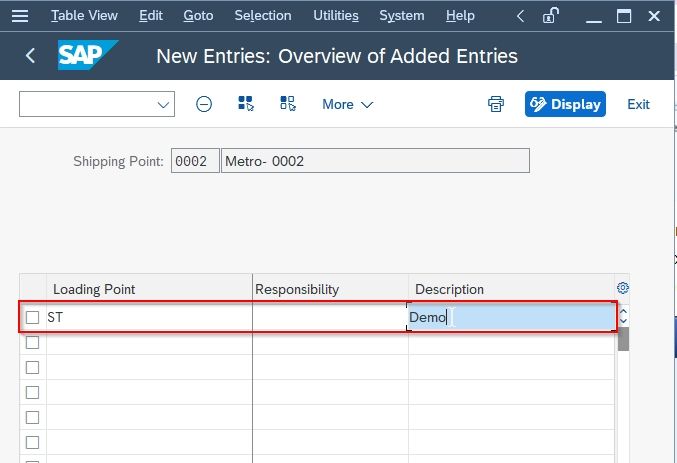Expand the More menu
The height and width of the screenshot is (463, 677).
pyautogui.click(x=348, y=105)
